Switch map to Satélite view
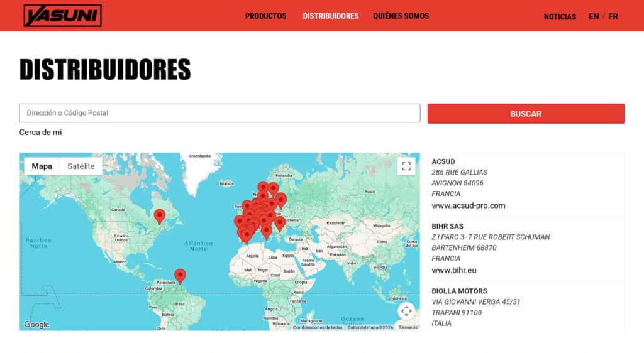The width and height of the screenshot is (644, 353). point(81,166)
